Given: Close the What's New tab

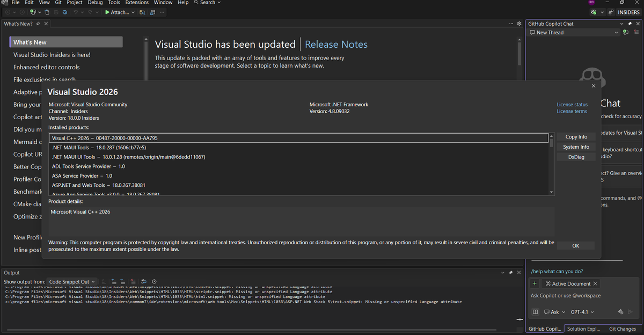Looking at the screenshot, I should (46, 24).
